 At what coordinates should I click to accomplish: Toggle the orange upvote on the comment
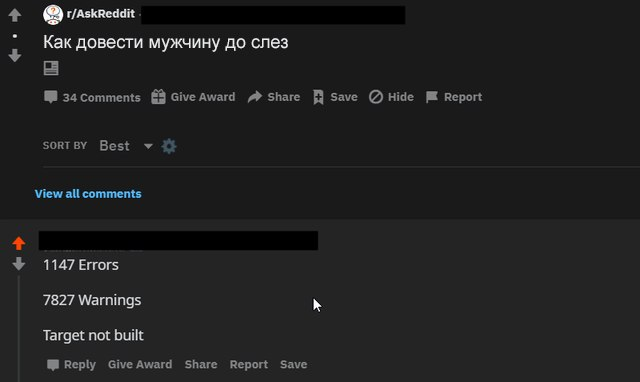[19, 243]
